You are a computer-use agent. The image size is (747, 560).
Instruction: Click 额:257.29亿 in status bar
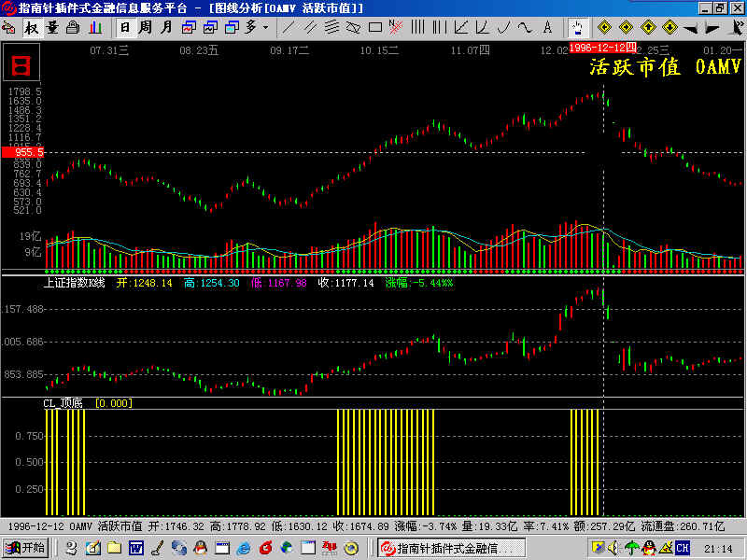604,526
